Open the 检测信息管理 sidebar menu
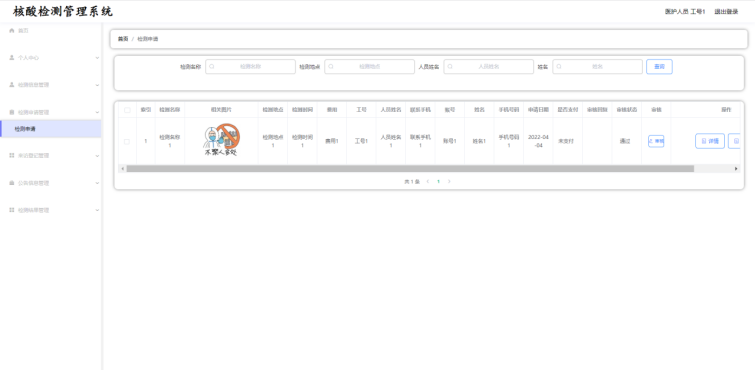 coord(51,85)
